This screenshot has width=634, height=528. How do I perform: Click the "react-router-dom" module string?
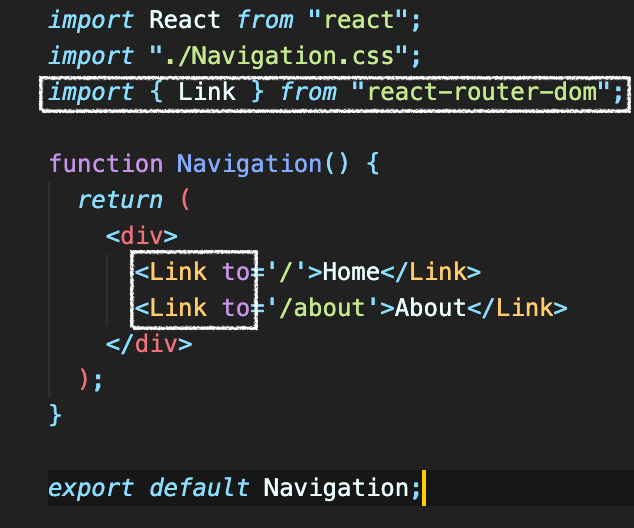(x=481, y=92)
